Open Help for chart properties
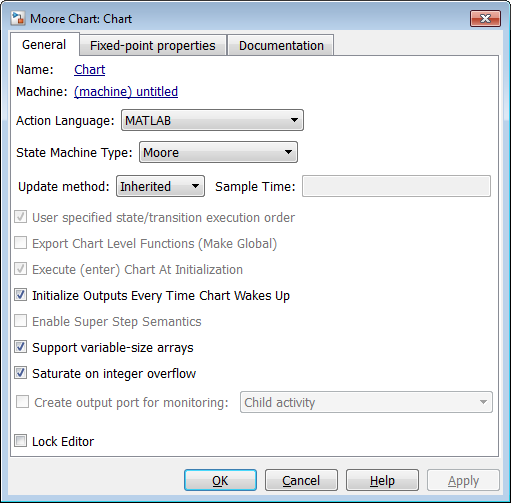This screenshot has height=503, width=511. tap(382, 480)
